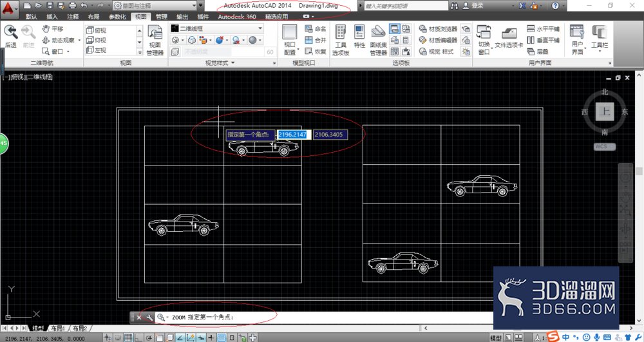Click the 上 (Top) face on ViewCube
The width and height of the screenshot is (644, 342).
[605, 111]
